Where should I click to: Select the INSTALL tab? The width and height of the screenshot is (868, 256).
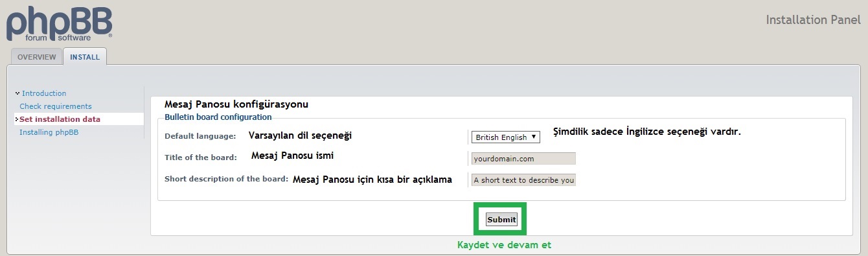[85, 57]
